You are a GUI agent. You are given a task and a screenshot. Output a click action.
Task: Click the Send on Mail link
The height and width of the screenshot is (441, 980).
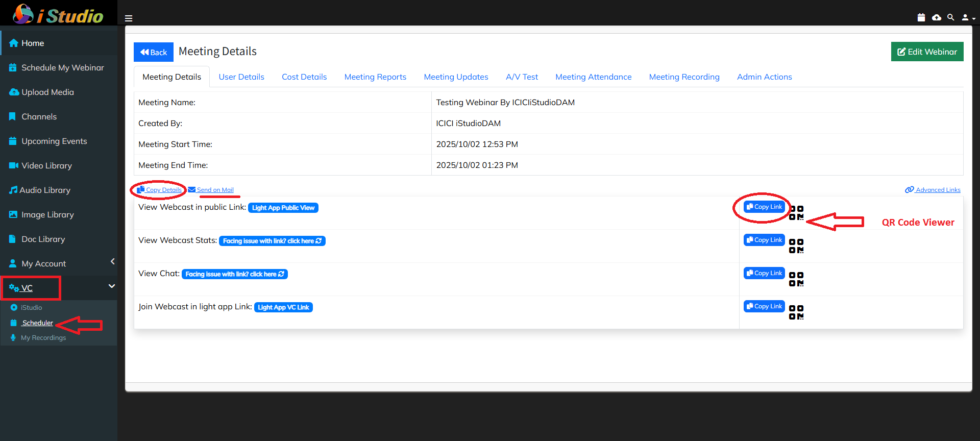[211, 190]
